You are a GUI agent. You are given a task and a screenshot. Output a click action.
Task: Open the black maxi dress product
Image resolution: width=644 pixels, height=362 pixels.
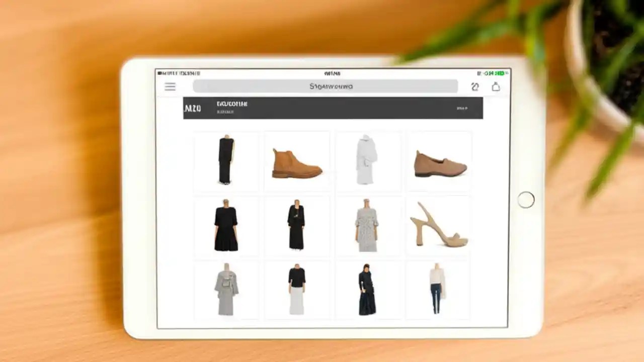click(x=226, y=160)
